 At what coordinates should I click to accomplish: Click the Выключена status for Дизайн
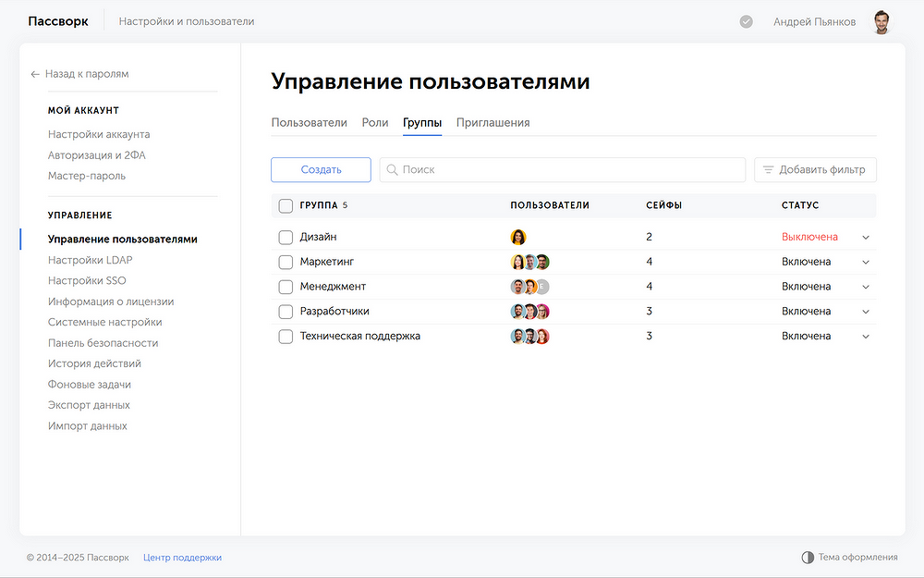click(x=809, y=237)
